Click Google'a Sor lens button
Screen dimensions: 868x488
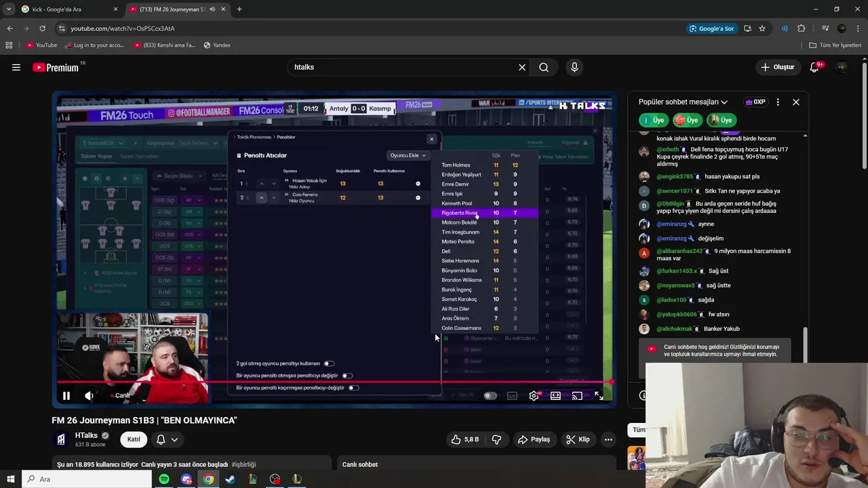711,28
